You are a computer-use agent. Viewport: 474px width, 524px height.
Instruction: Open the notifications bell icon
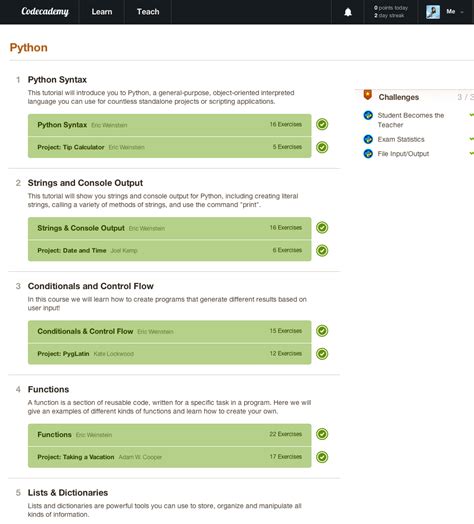pyautogui.click(x=348, y=12)
